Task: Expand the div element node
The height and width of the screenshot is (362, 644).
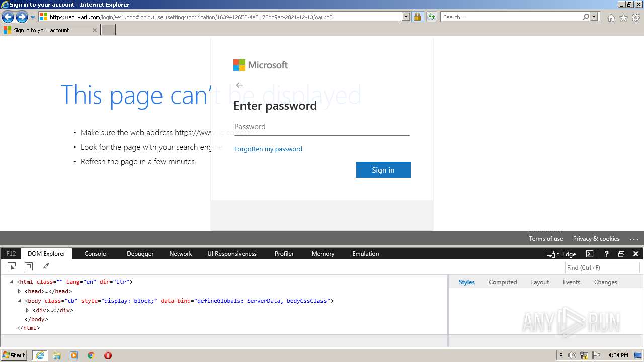Action: (x=27, y=310)
